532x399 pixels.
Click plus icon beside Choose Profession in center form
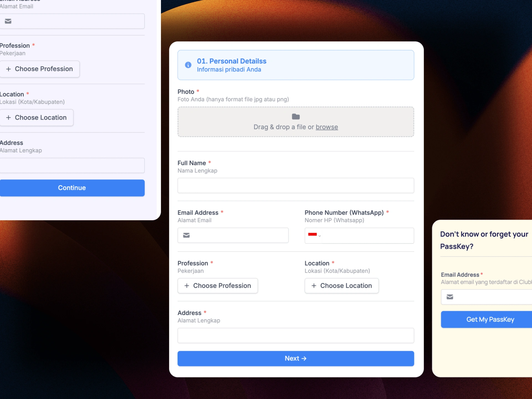pyautogui.click(x=187, y=286)
